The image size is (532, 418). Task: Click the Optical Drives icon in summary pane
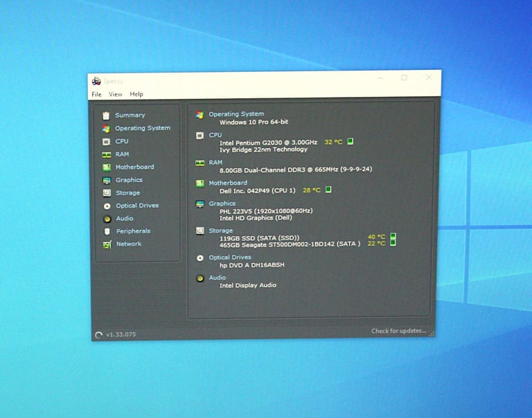(x=199, y=258)
